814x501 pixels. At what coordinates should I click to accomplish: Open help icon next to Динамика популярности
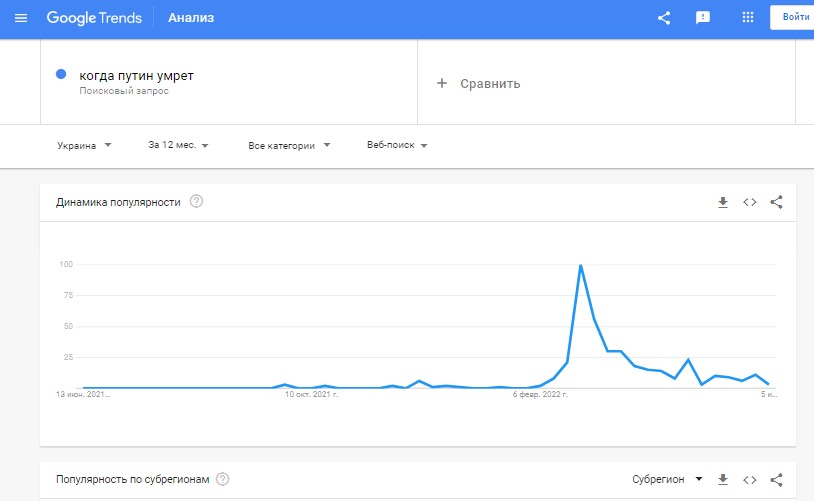[x=196, y=201]
